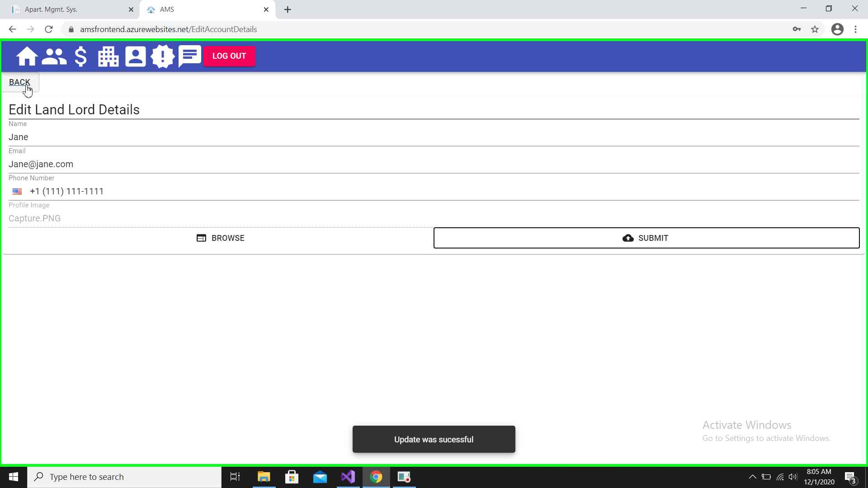Open the US flag country selector
The height and width of the screenshot is (488, 868).
pos(17,192)
